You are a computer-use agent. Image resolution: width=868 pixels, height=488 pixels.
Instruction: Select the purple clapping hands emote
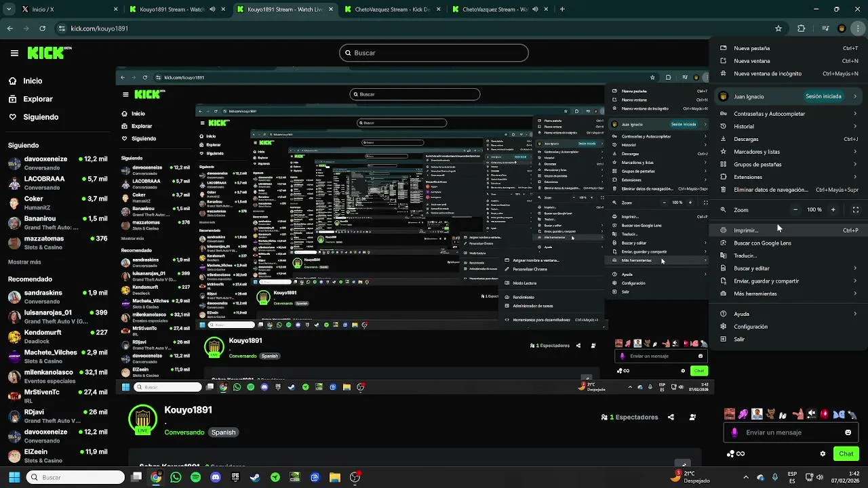[743, 414]
